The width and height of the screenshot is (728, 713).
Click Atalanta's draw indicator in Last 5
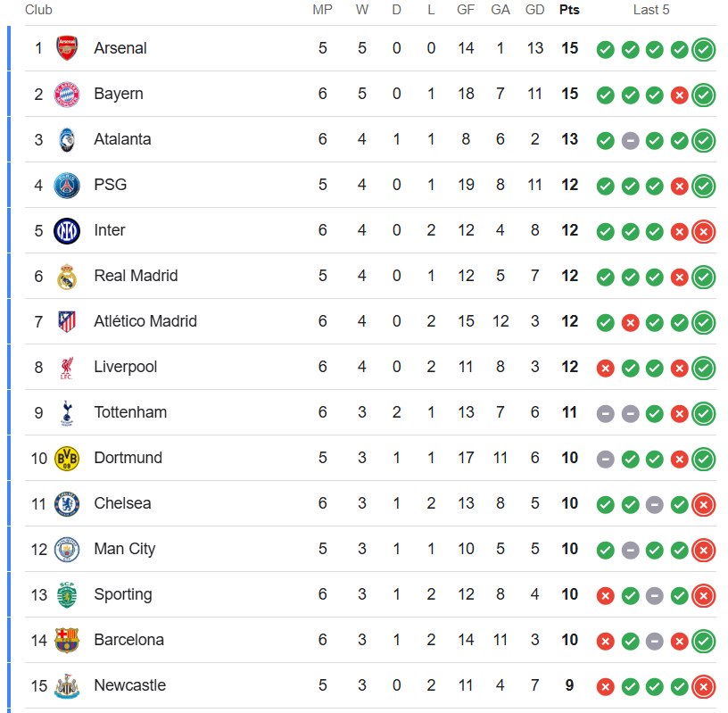pyautogui.click(x=630, y=140)
